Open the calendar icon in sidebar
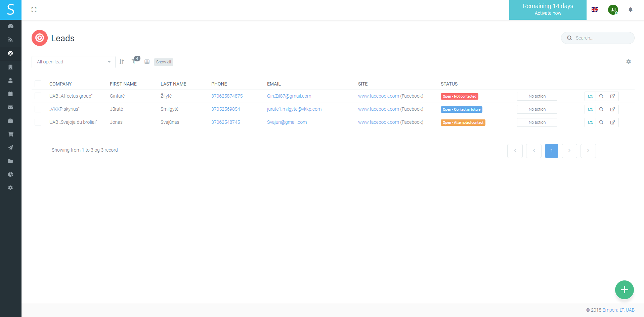This screenshot has height=317, width=644. click(10, 94)
